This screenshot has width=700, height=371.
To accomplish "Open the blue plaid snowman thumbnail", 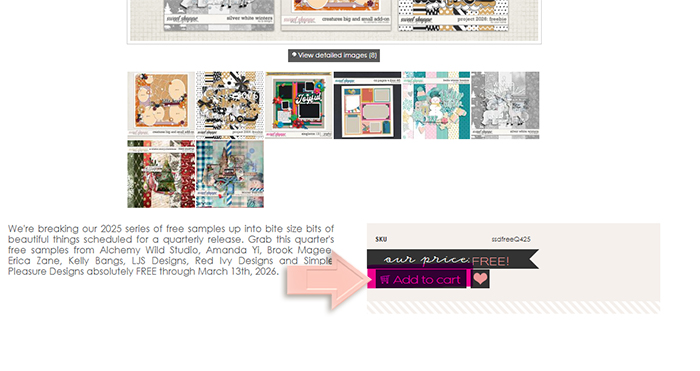I will tap(230, 174).
